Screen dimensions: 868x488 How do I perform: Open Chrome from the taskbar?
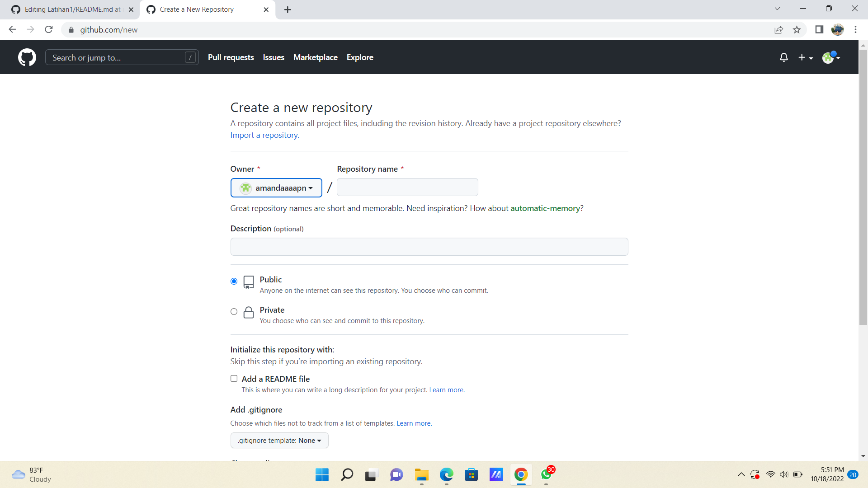(x=521, y=475)
